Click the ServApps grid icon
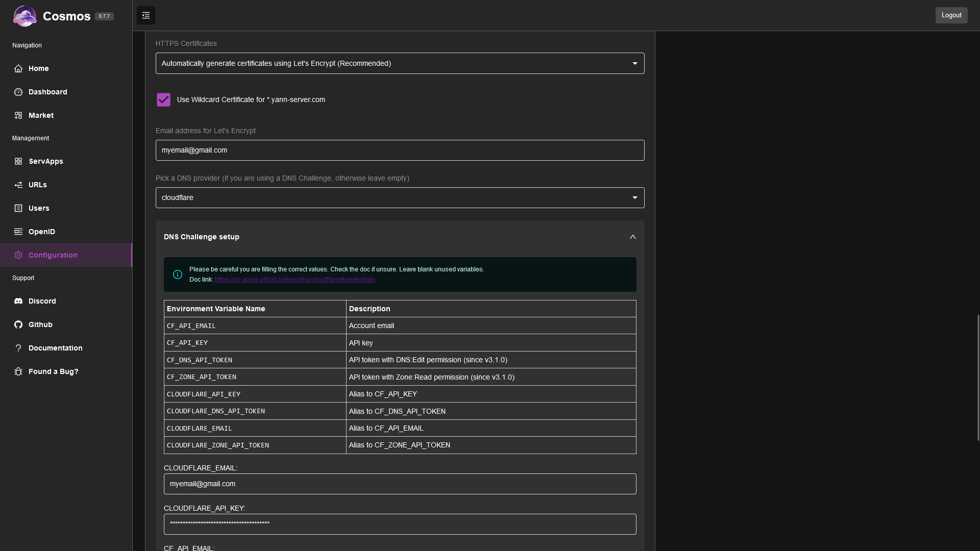The image size is (980, 551). 18,161
